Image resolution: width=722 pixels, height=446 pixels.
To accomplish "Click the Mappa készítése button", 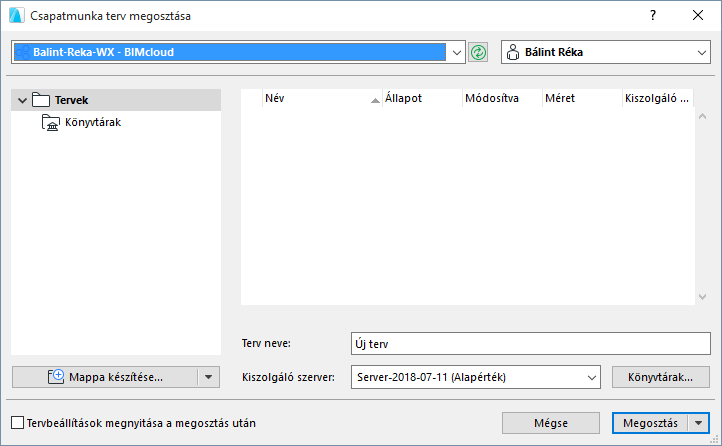I will click(105, 377).
